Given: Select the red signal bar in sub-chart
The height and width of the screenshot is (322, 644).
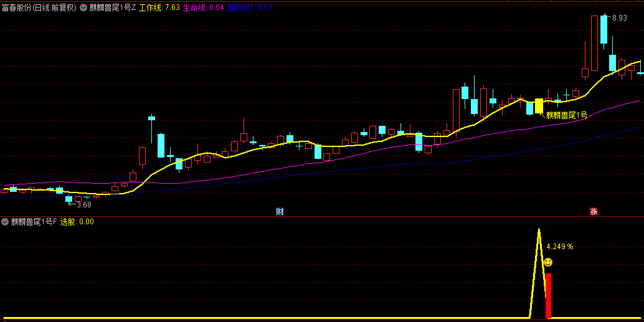Looking at the screenshot, I should 548,296.
